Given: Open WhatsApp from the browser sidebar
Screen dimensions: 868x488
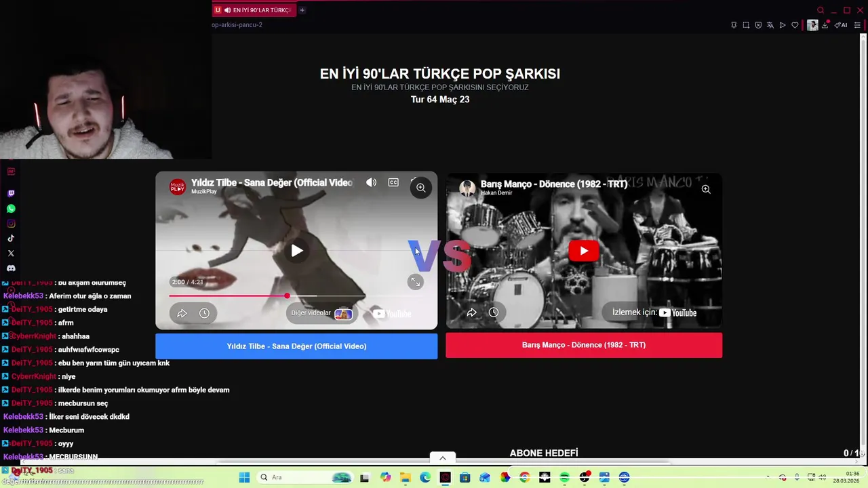Looking at the screenshot, I should click(x=11, y=209).
